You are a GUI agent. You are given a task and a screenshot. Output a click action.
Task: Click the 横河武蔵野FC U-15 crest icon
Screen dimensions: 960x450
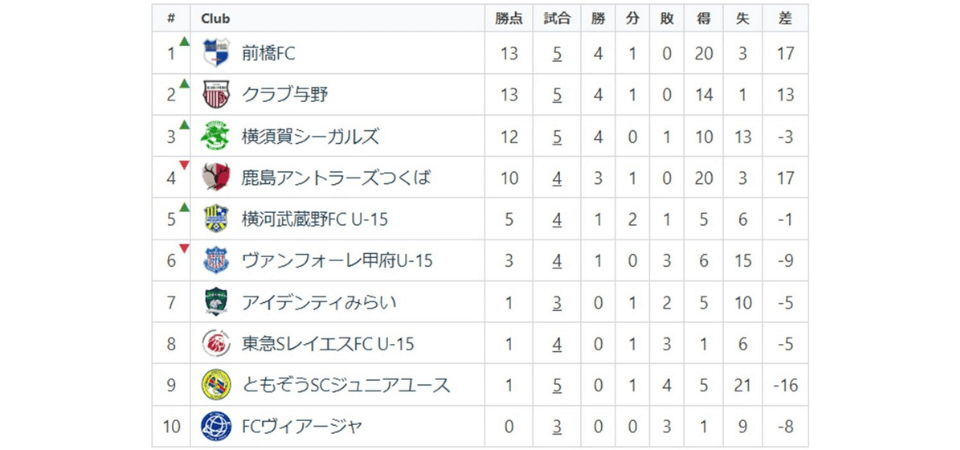pos(216,219)
